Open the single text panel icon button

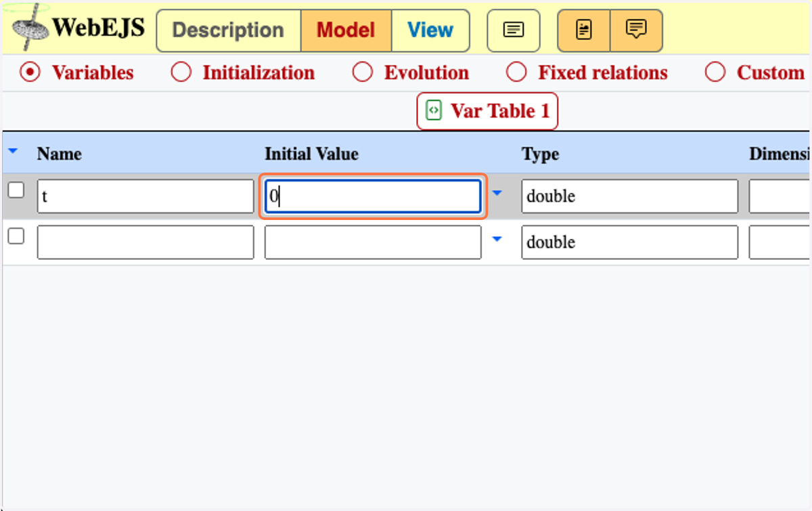tap(514, 30)
